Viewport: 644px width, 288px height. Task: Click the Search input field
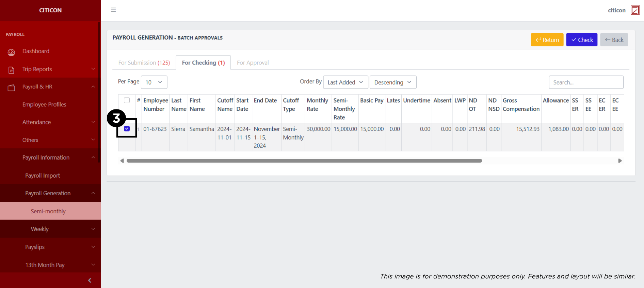click(x=586, y=82)
